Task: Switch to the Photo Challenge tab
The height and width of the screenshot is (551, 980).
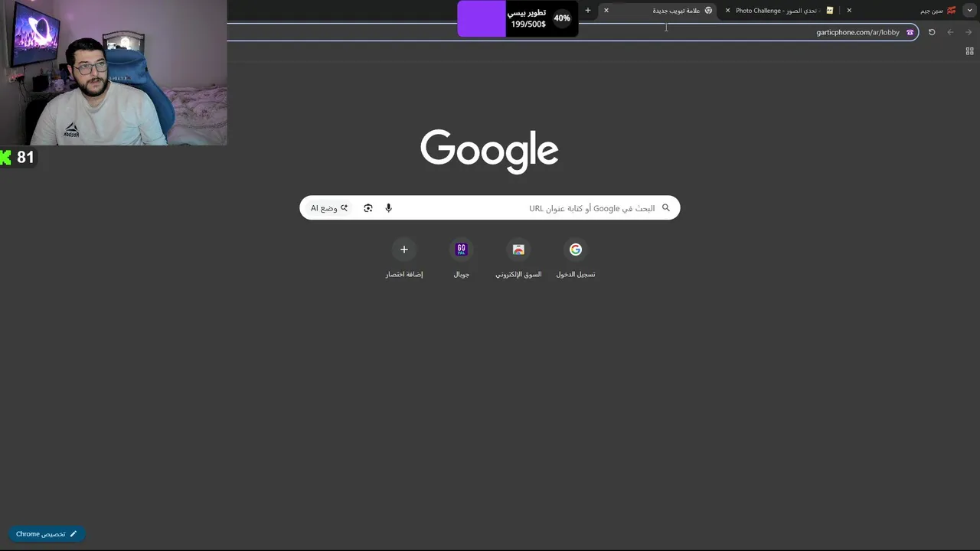Action: coord(781,11)
